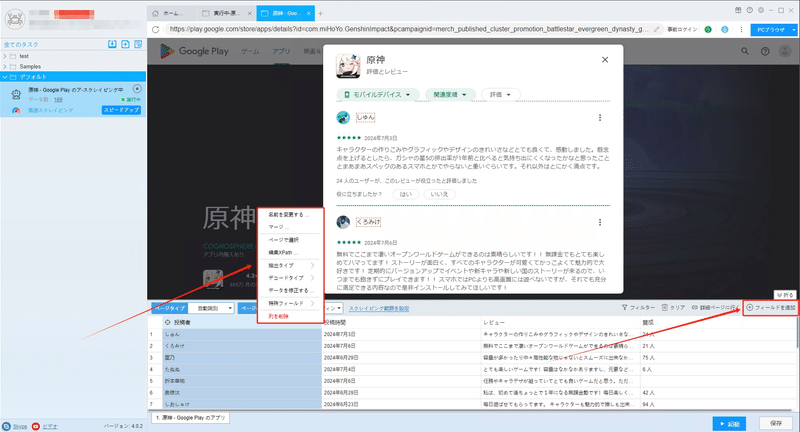Screen dimensions: 800x432
Task: Click フィールドを追加 button
Action: 770,308
